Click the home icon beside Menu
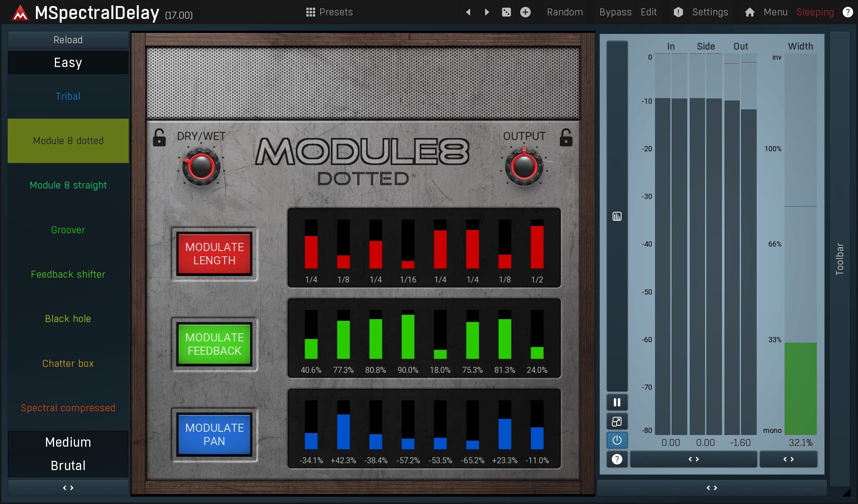 tap(749, 12)
